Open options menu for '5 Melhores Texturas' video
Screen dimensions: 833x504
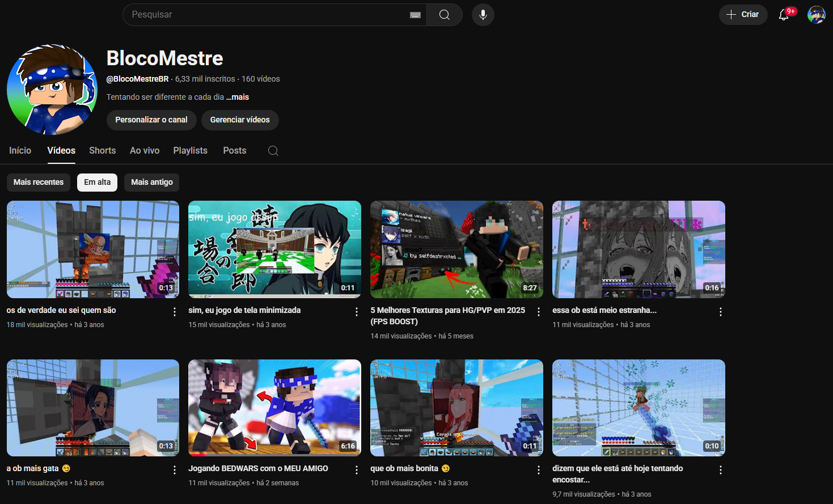(539, 312)
